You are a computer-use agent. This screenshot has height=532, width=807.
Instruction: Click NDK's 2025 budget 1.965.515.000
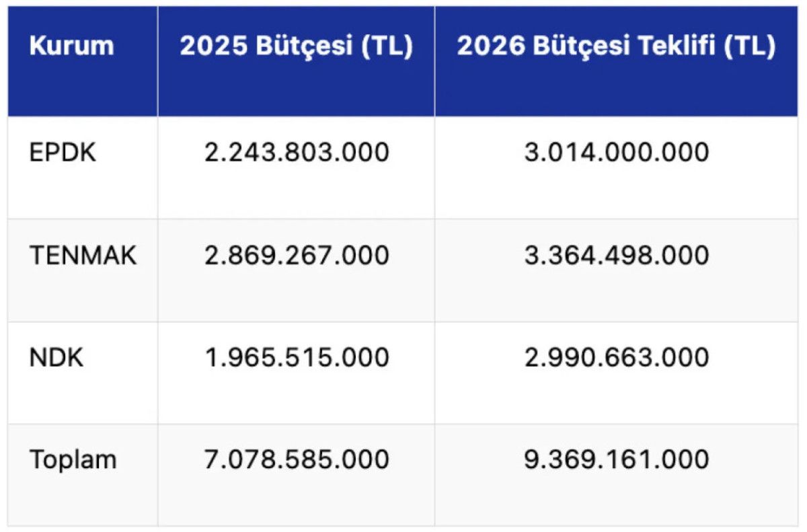tap(297, 358)
